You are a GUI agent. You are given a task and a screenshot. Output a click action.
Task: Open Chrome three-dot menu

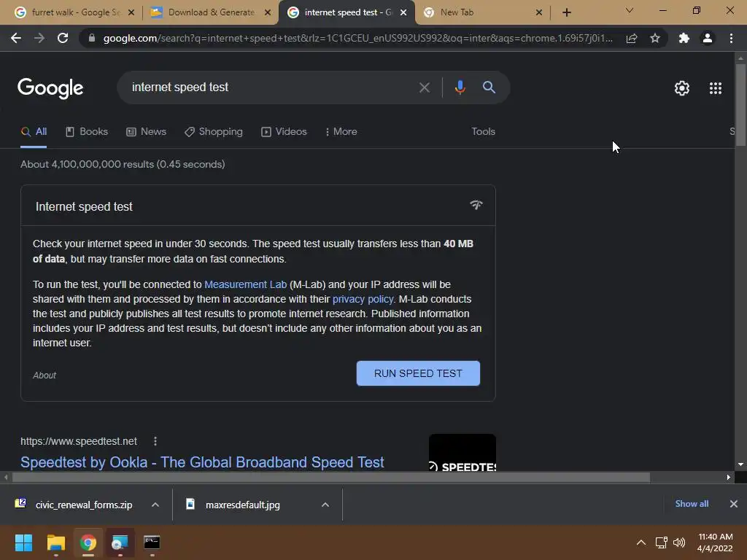click(731, 38)
